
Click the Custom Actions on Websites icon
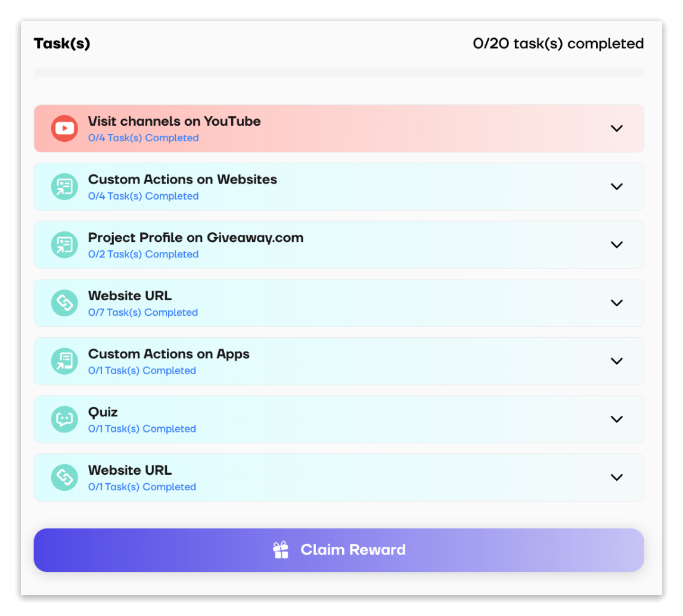[64, 186]
